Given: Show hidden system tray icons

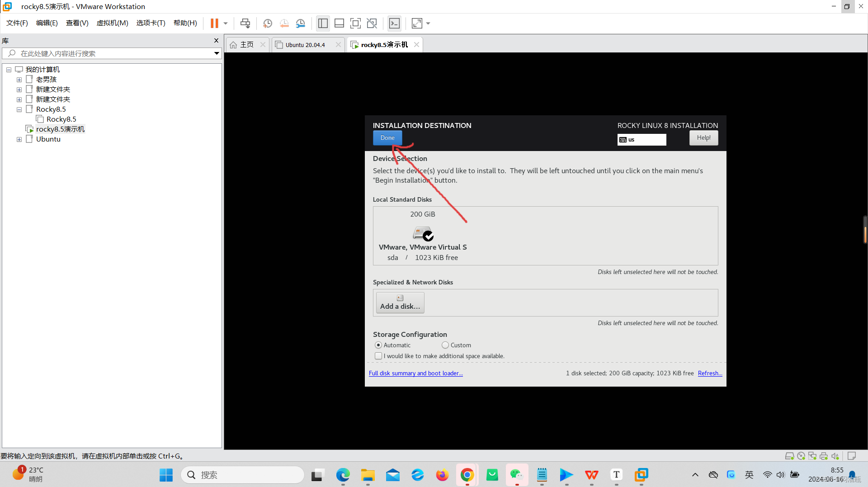Looking at the screenshot, I should (695, 475).
